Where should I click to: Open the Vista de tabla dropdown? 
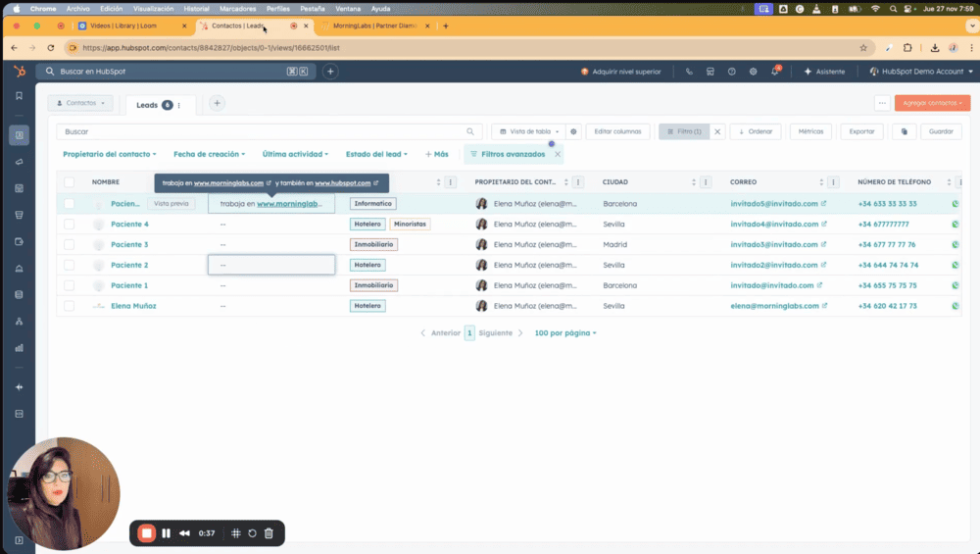(529, 131)
